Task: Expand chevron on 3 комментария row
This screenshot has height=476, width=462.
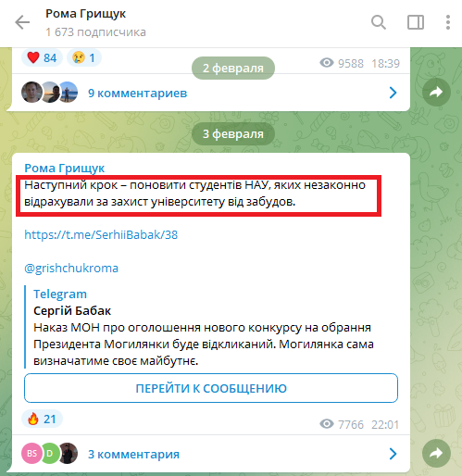Action: [x=393, y=454]
